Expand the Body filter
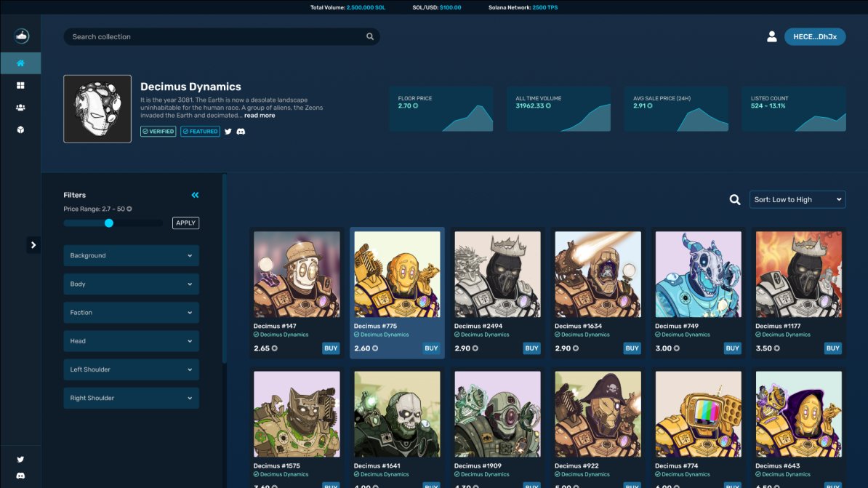The image size is (868, 488). (x=131, y=284)
